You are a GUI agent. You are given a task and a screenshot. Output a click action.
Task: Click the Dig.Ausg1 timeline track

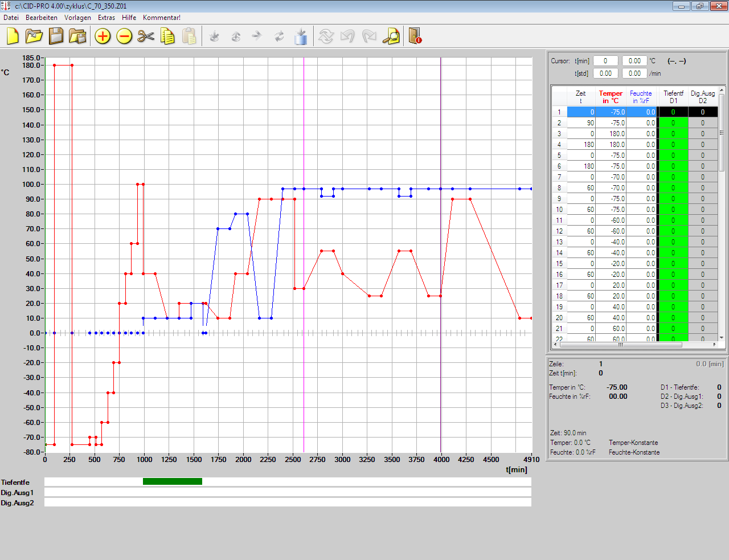click(x=288, y=492)
